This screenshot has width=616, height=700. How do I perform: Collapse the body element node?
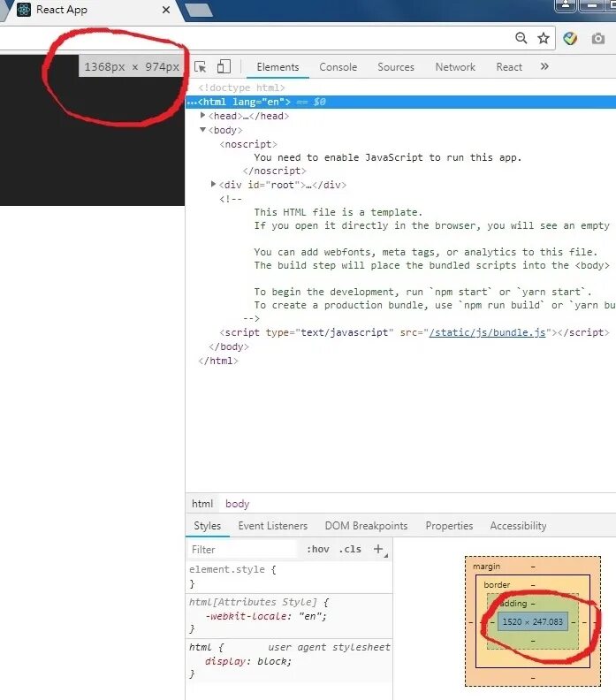pos(202,129)
